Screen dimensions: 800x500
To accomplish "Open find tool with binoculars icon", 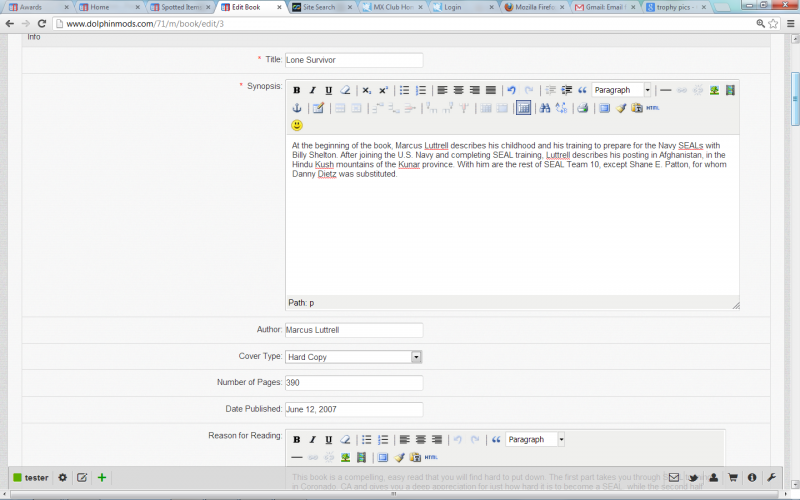I will (x=545, y=108).
